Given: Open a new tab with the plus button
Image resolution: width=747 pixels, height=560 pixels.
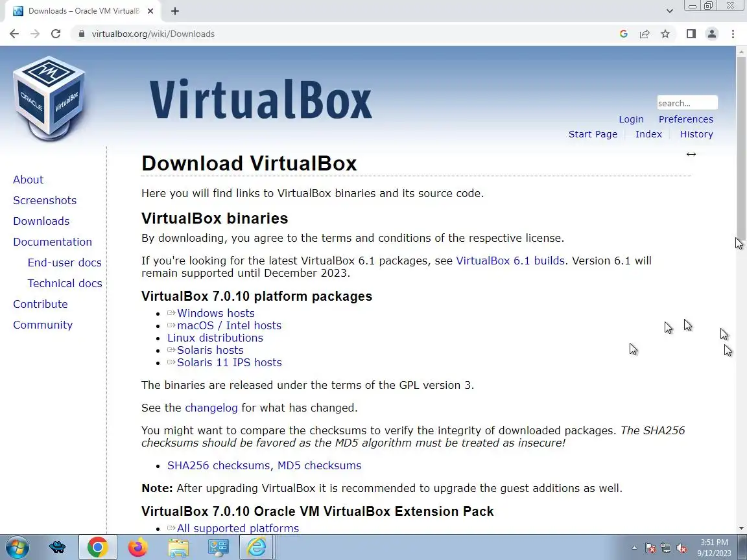Looking at the screenshot, I should (x=175, y=11).
